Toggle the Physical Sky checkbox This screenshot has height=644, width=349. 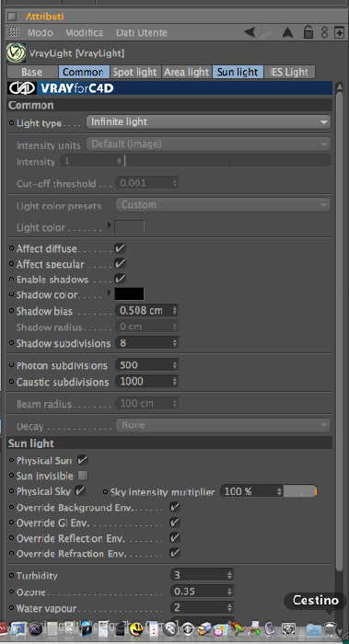[x=80, y=490]
